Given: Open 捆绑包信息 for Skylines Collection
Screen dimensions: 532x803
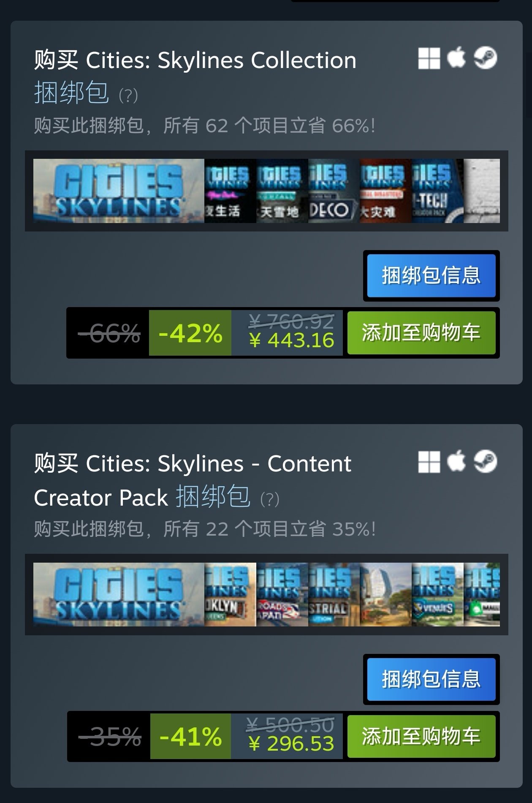Looking at the screenshot, I should coord(431,276).
